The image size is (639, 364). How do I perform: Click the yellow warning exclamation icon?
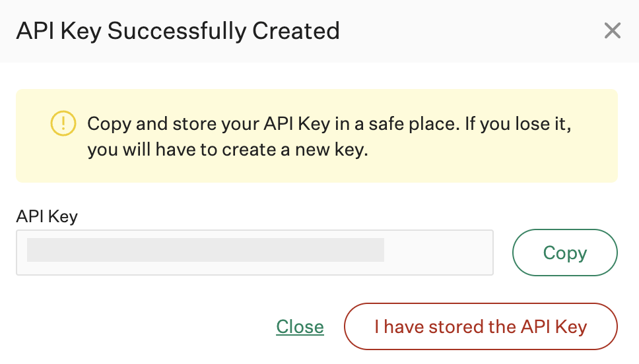coord(63,123)
